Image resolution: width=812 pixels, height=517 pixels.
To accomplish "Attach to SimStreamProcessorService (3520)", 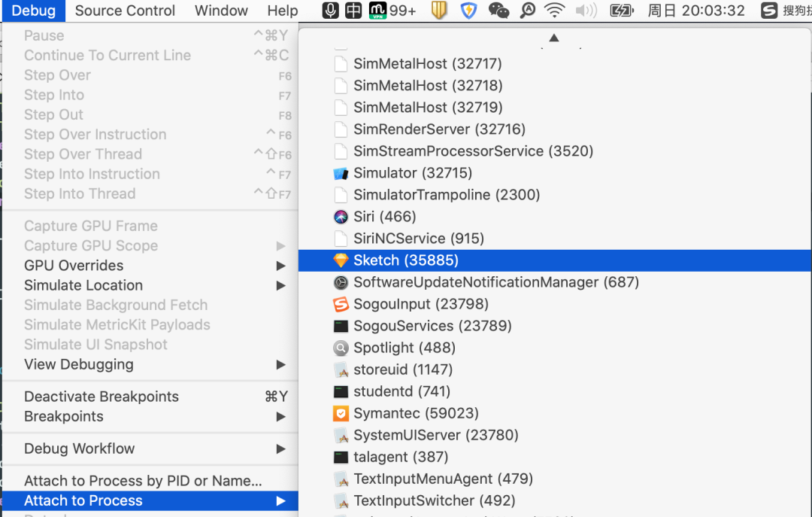I will tap(555, 151).
